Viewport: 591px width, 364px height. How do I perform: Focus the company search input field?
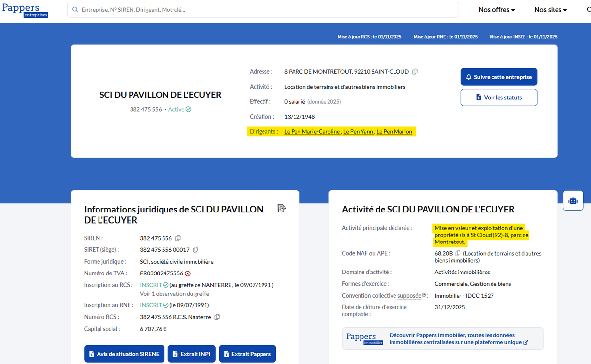pos(266,10)
